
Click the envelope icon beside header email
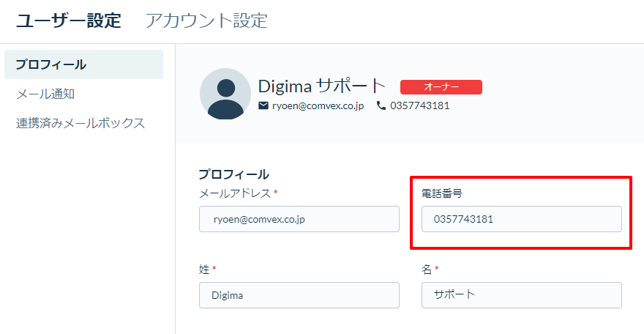[x=263, y=106]
